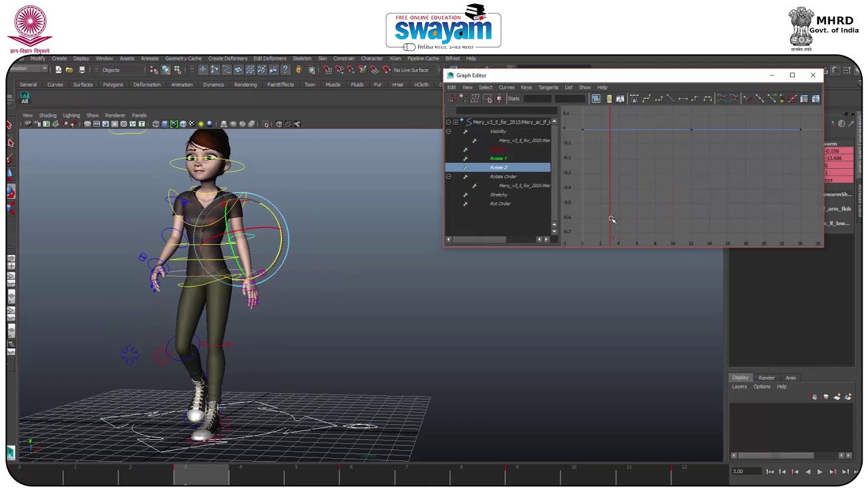Select the Rotate Y channel in Graph Editor
The width and height of the screenshot is (868, 488).
(x=498, y=159)
